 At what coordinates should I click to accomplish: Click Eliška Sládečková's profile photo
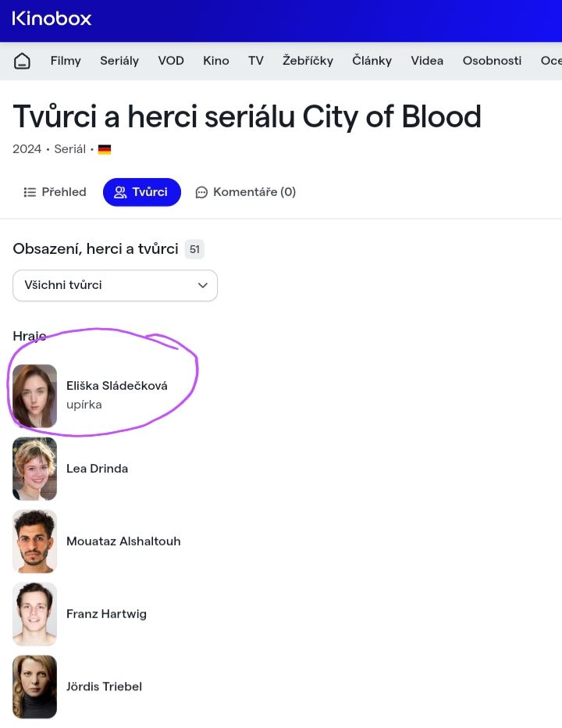click(x=34, y=396)
